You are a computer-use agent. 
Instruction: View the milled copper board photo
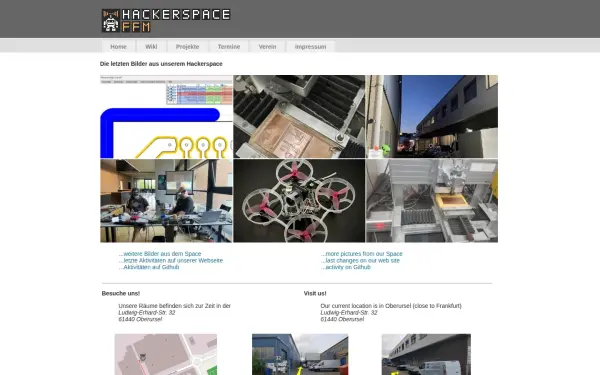tap(299, 116)
